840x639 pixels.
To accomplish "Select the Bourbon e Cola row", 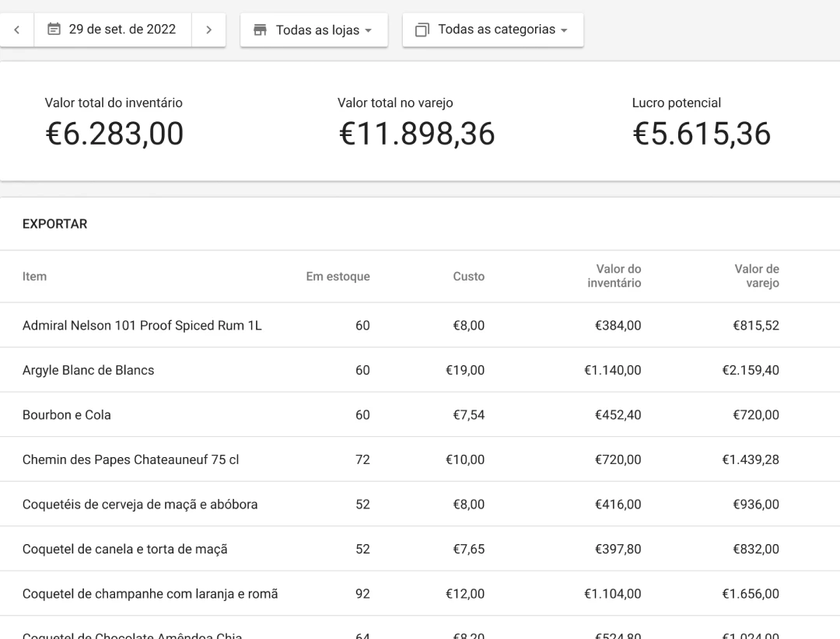I will pyautogui.click(x=66, y=415).
